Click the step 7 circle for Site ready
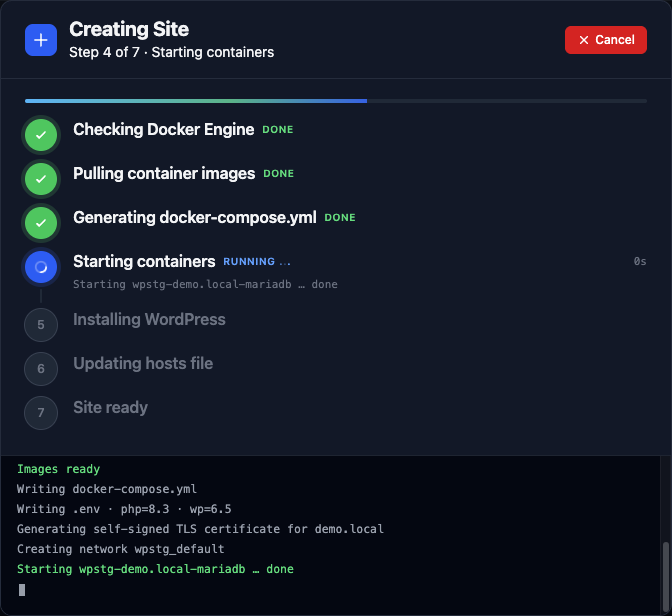The image size is (672, 616). point(41,413)
